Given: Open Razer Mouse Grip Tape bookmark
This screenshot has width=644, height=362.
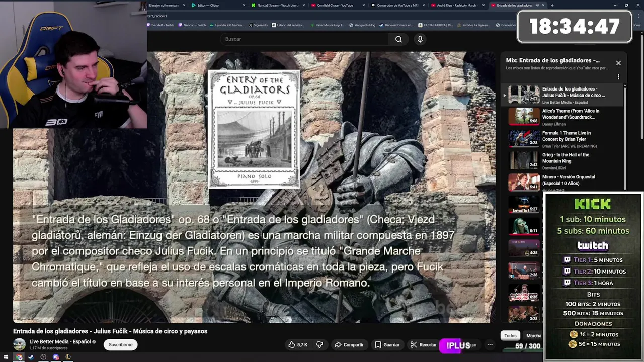Looking at the screenshot, I should tap(327, 25).
